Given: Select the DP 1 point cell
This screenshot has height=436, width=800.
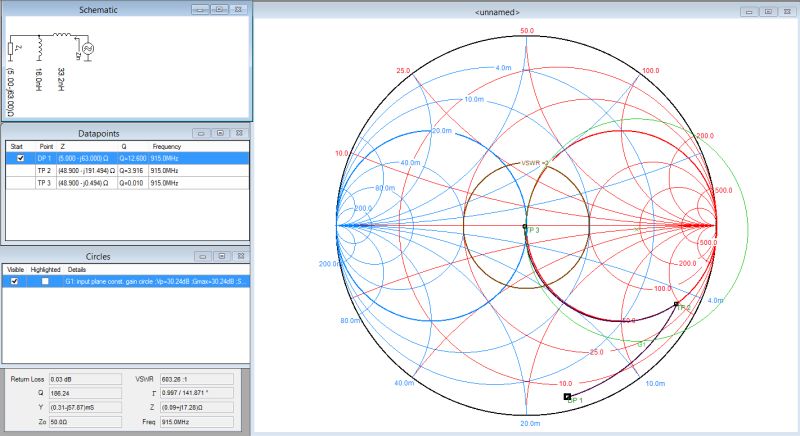Looking at the screenshot, I should click(x=45, y=158).
